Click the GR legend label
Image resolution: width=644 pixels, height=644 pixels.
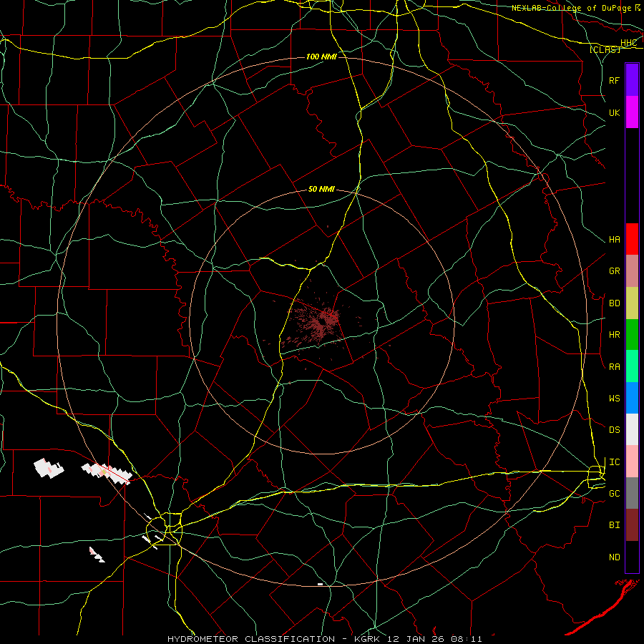[x=614, y=271]
